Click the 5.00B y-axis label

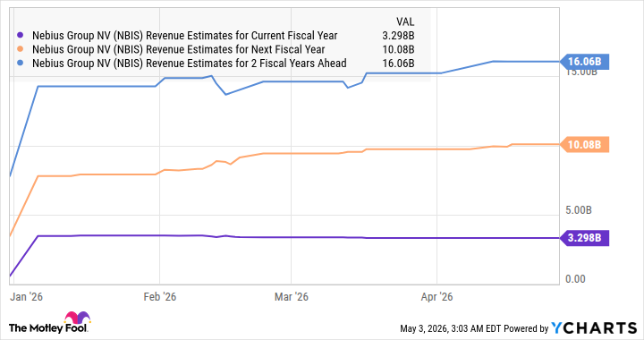coord(579,210)
